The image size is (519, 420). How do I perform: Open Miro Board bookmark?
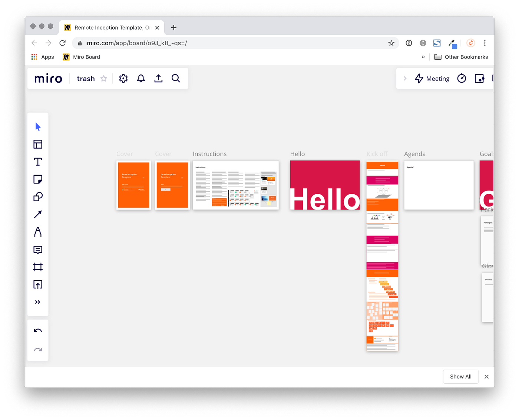pyautogui.click(x=82, y=57)
